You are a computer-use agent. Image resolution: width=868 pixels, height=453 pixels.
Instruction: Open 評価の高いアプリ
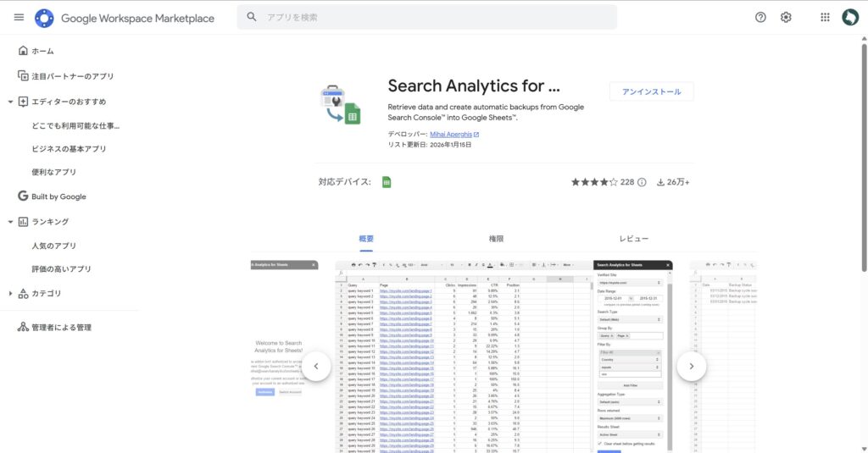pyautogui.click(x=61, y=268)
